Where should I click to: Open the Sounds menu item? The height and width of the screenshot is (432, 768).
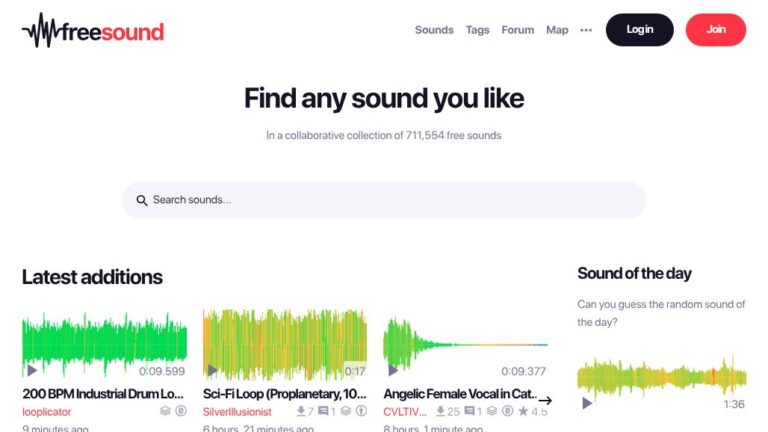coord(434,30)
